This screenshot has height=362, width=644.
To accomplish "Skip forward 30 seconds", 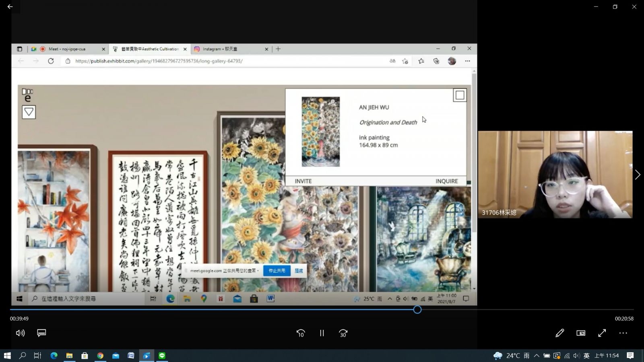I will [x=343, y=333].
